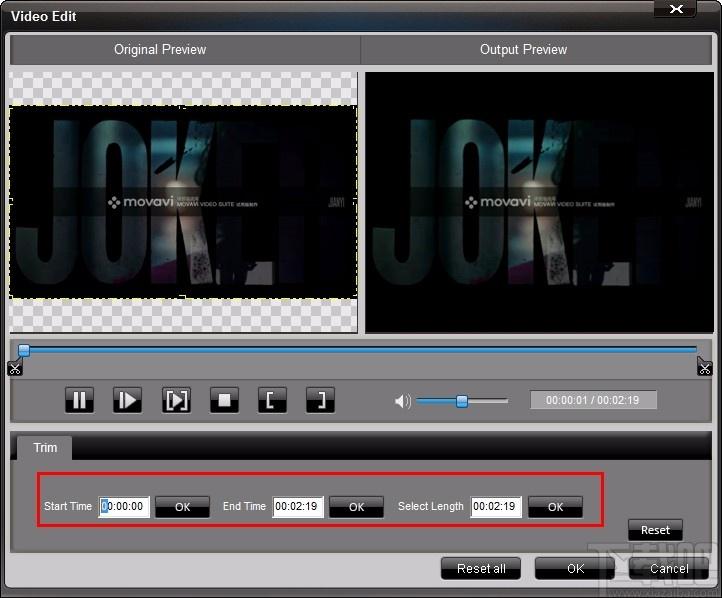Switch to the Output Preview tab
The width and height of the screenshot is (722, 598).
523,49
